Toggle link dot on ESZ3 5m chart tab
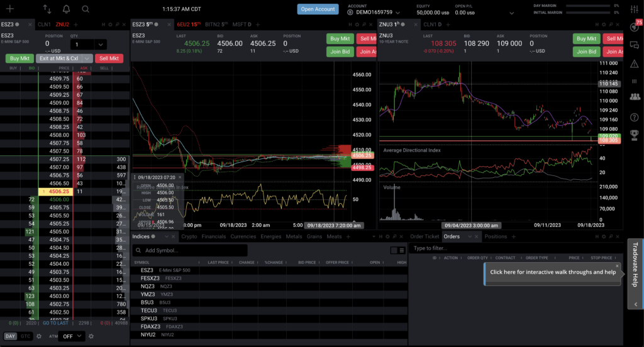 157,25
